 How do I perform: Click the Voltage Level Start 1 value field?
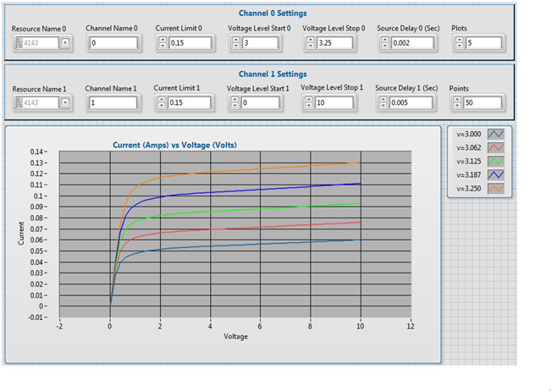point(263,102)
